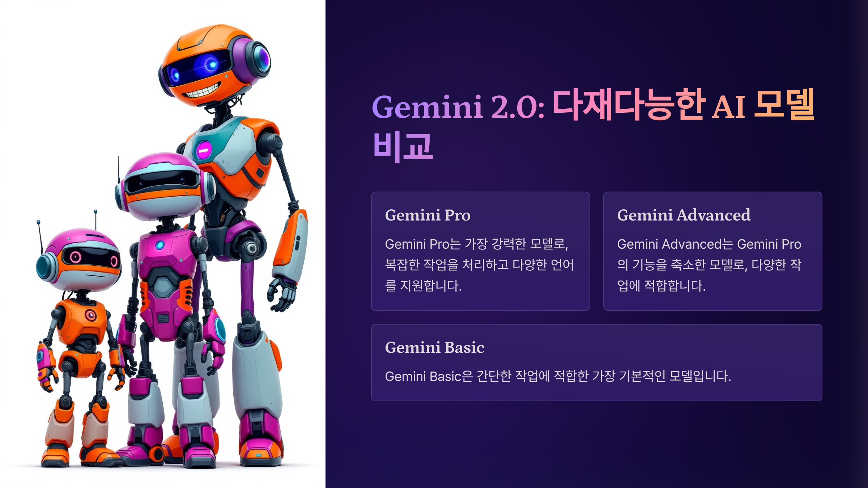Select the Gemini Pro description paragraph

click(479, 265)
